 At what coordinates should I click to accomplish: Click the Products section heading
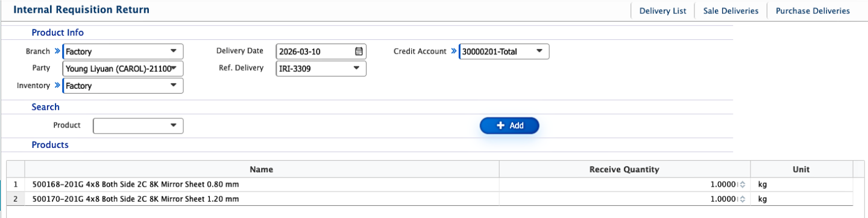tap(50, 145)
